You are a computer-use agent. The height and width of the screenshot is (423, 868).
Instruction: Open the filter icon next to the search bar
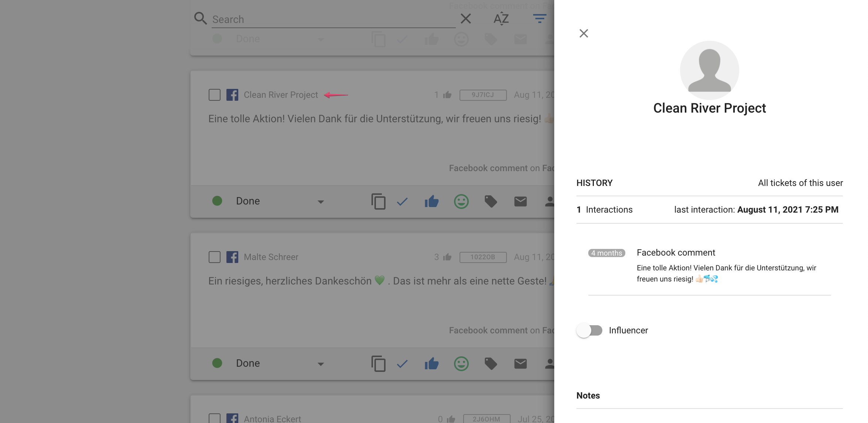[539, 18]
